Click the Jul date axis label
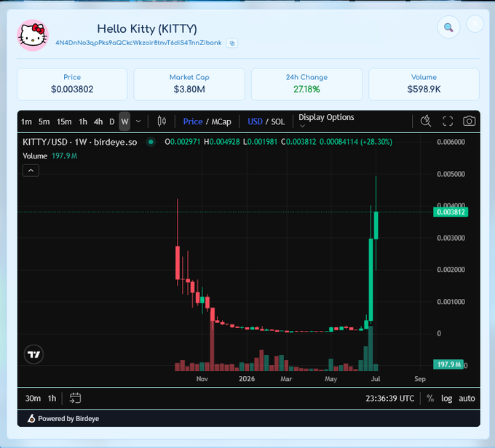This screenshot has width=495, height=448. coord(376,379)
